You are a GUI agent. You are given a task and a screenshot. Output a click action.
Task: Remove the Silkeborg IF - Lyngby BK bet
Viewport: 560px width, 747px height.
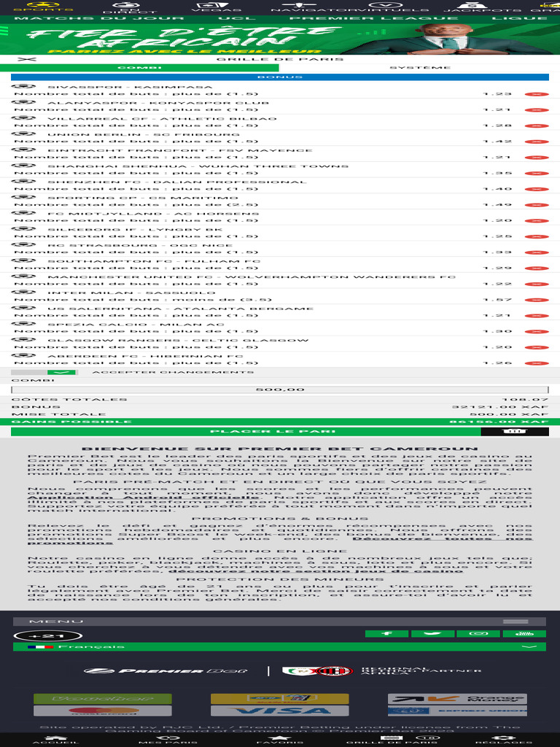pos(537,236)
